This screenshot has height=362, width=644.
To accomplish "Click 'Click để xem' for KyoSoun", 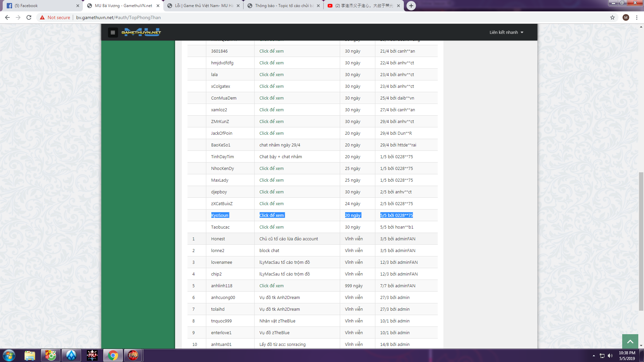I will pyautogui.click(x=272, y=216).
